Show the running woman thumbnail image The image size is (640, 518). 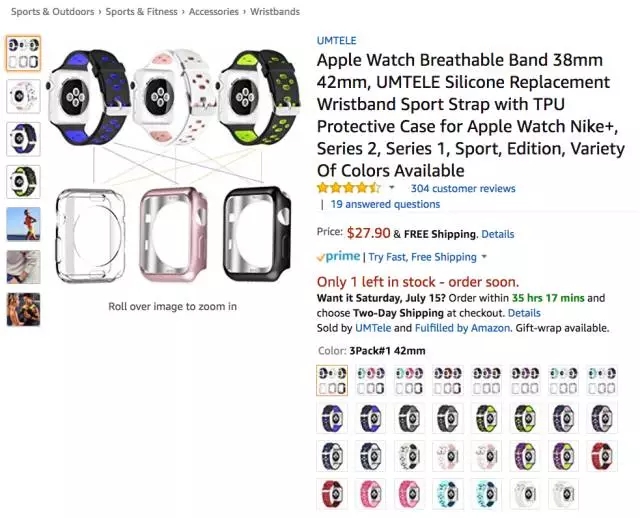tap(24, 224)
